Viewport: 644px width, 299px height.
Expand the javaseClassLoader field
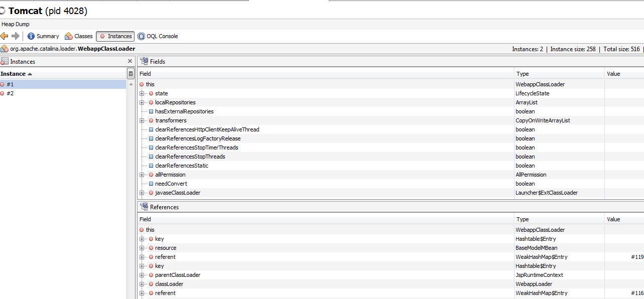coord(142,193)
